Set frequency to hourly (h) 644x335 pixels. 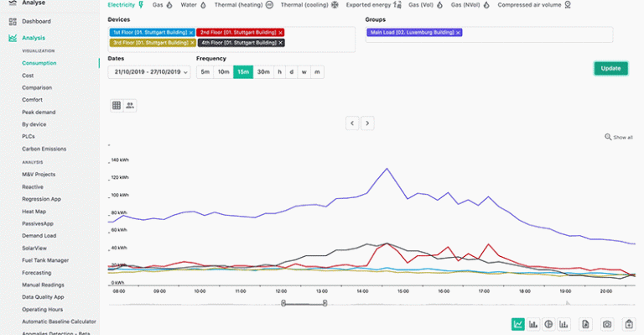[280, 72]
